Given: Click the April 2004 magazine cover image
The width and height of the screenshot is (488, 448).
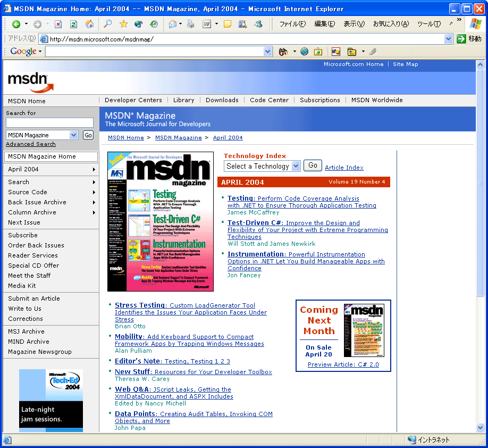Looking at the screenshot, I should click(161, 221).
